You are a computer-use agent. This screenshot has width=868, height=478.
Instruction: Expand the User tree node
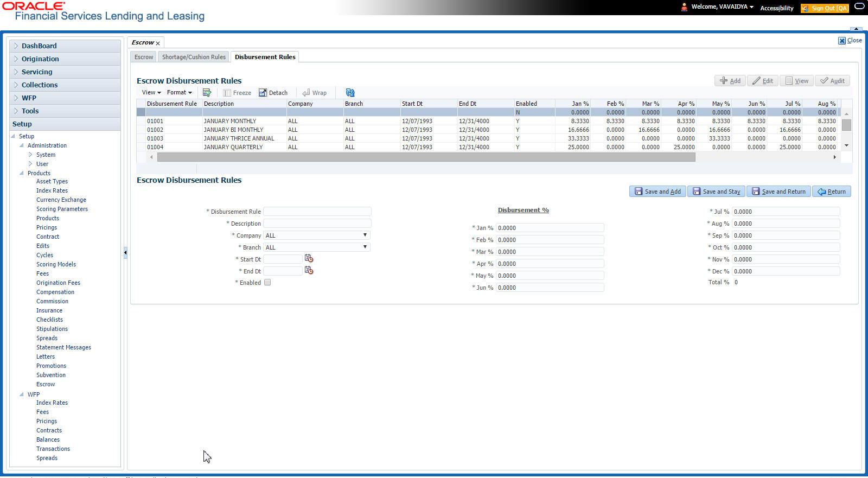(x=30, y=164)
